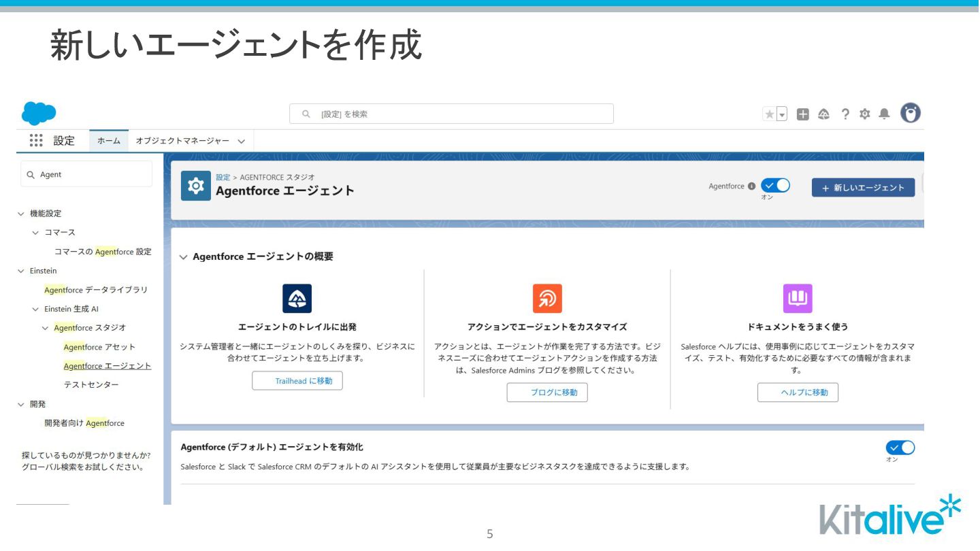Open the App Launcher grid icon

(36, 140)
